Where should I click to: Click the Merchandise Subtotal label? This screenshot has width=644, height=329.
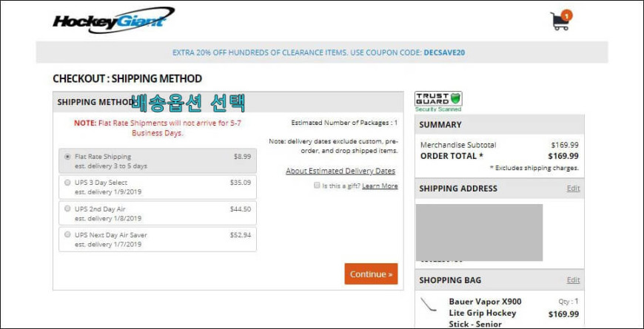(x=458, y=145)
